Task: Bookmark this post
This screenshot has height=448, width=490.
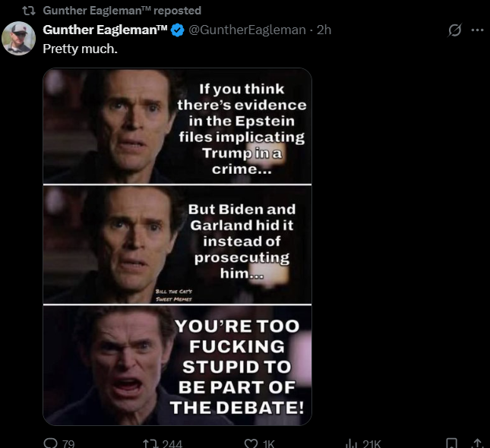Action: point(452,443)
